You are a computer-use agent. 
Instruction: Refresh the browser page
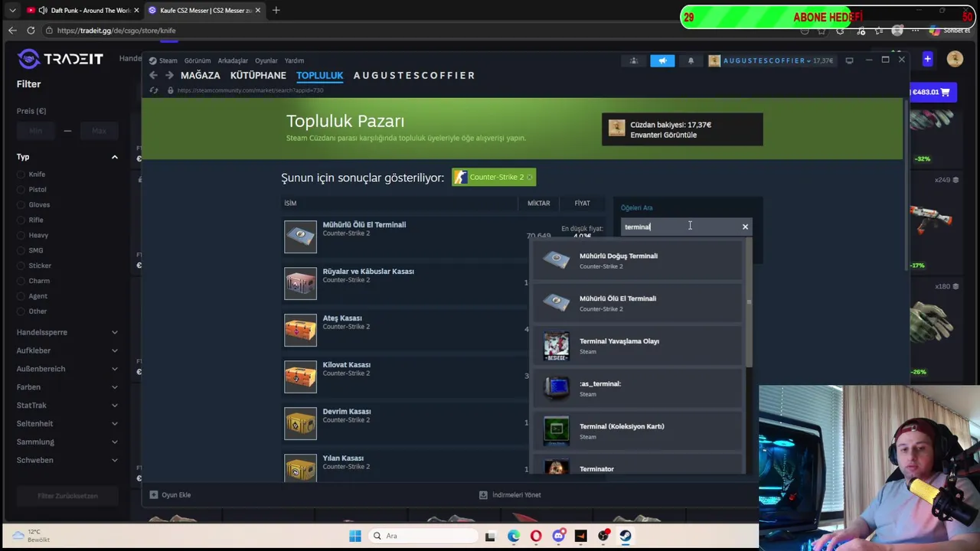(31, 31)
